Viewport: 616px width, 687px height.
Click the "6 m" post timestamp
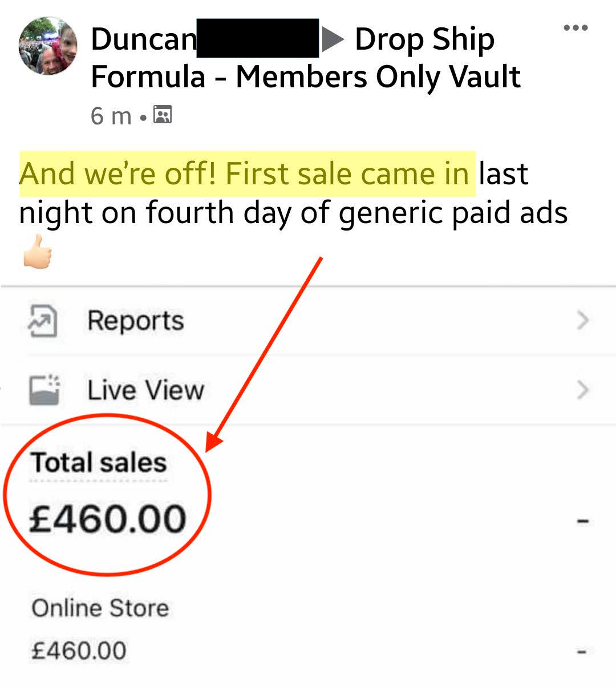111,116
